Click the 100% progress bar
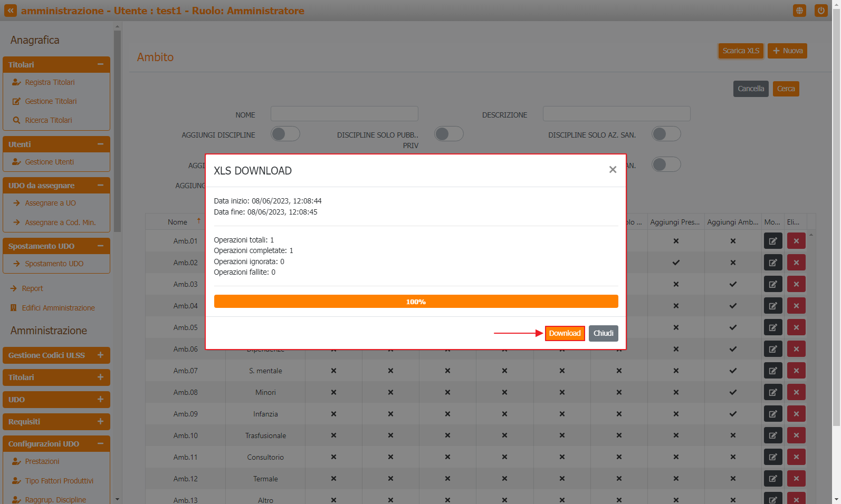 point(416,302)
